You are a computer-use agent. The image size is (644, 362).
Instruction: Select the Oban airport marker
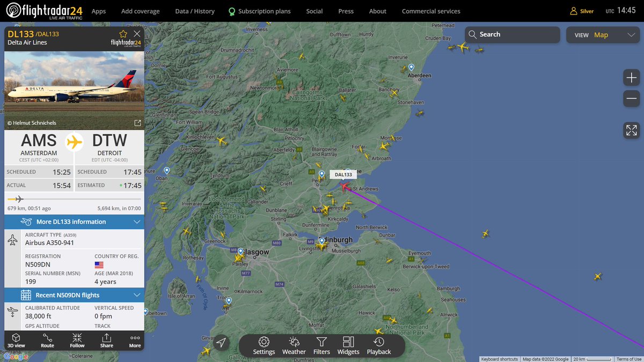pyautogui.click(x=167, y=171)
